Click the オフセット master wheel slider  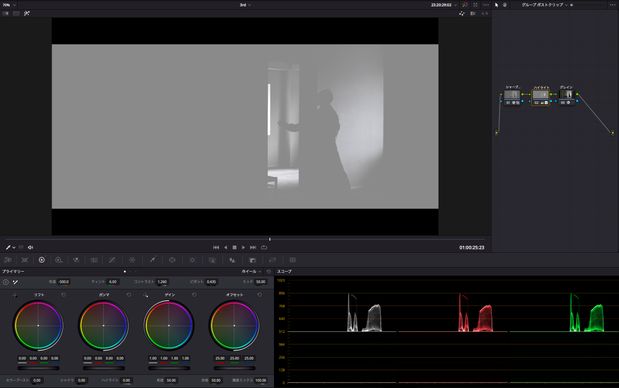234,368
